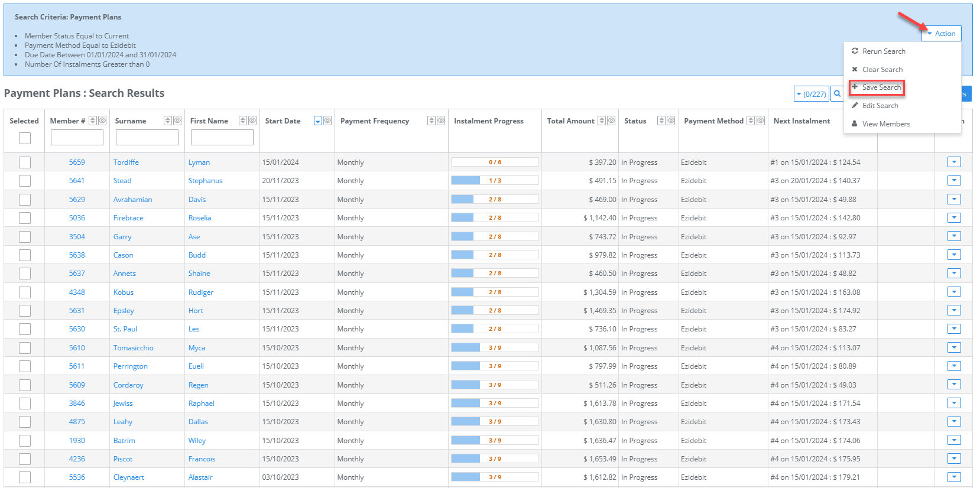Open row actions dropdown for Leahy
The width and height of the screenshot is (980, 488).
pos(954,421)
